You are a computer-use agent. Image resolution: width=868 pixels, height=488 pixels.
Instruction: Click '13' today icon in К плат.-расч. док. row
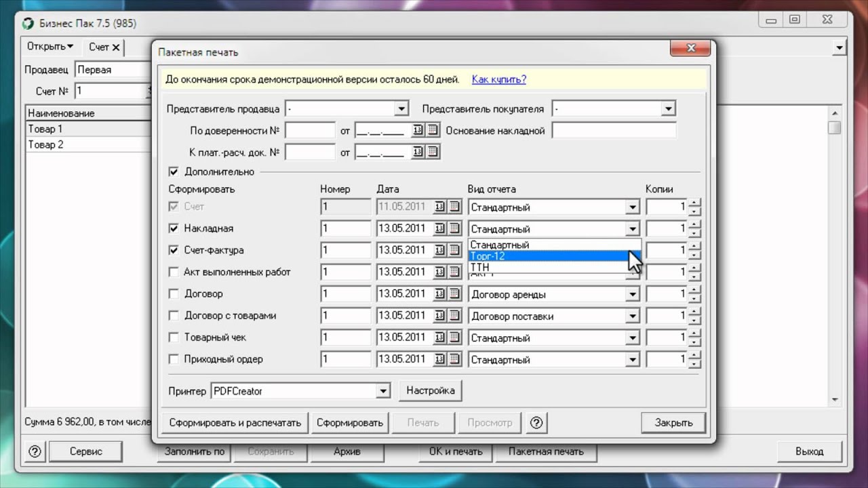coord(418,152)
